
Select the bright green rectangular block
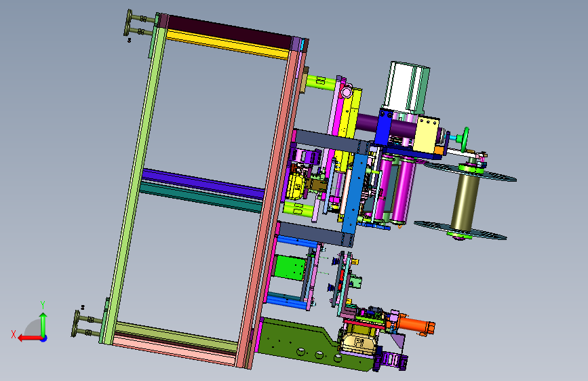[x=289, y=268]
